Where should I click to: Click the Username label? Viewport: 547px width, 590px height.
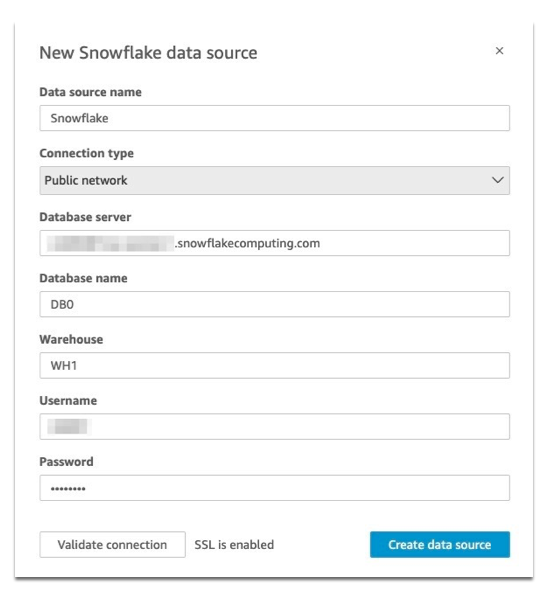pos(68,400)
